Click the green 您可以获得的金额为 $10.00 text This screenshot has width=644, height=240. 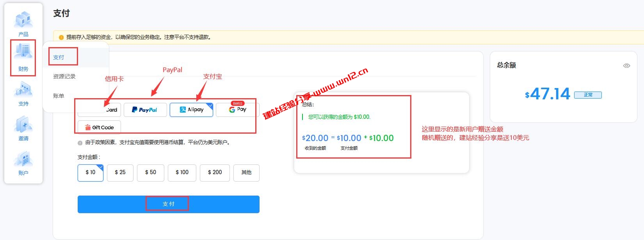coord(339,117)
